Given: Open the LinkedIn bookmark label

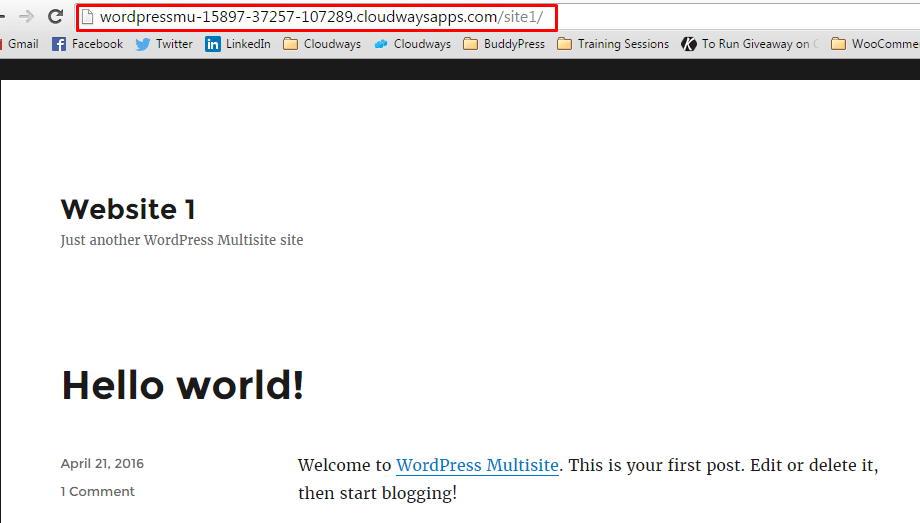Looking at the screenshot, I should 248,44.
